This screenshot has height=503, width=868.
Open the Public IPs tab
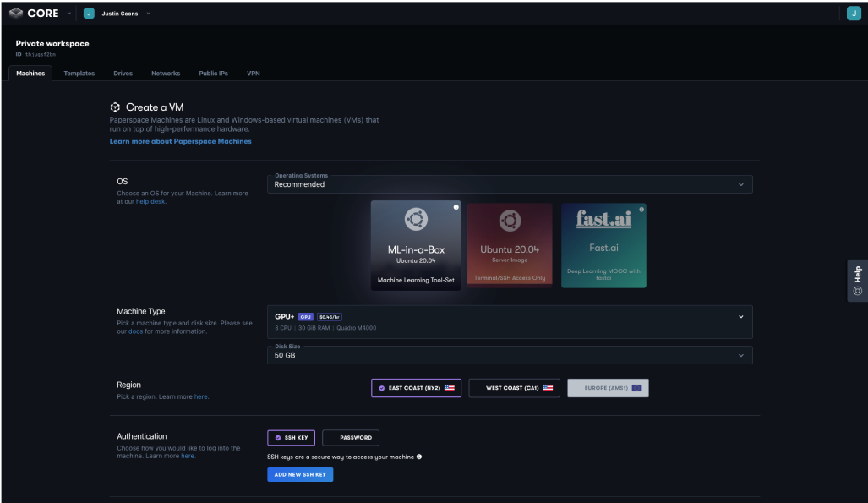pos(213,73)
